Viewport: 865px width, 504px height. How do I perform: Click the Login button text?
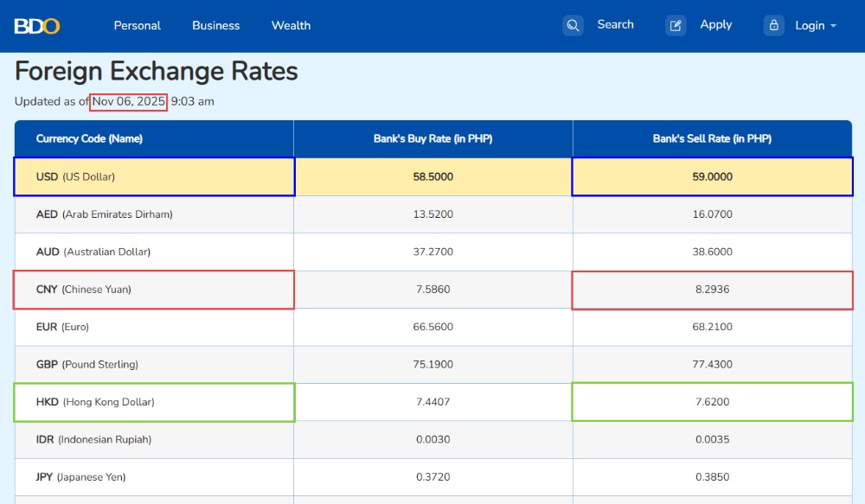[x=810, y=26]
